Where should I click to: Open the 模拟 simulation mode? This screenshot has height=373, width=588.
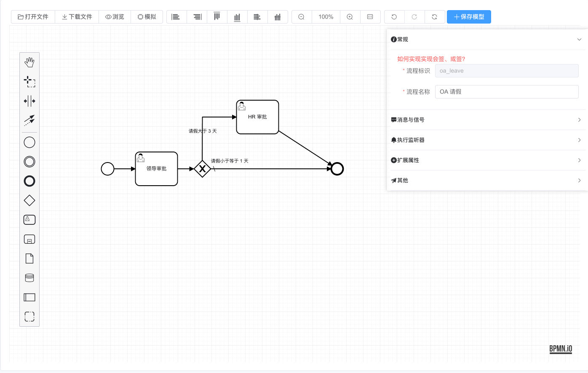[x=147, y=17]
